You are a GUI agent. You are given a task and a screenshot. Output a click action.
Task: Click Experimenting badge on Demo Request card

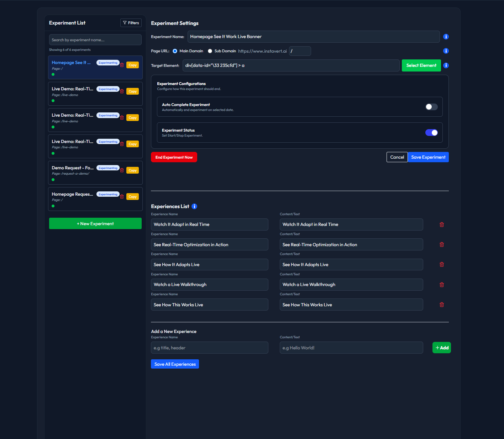point(108,168)
